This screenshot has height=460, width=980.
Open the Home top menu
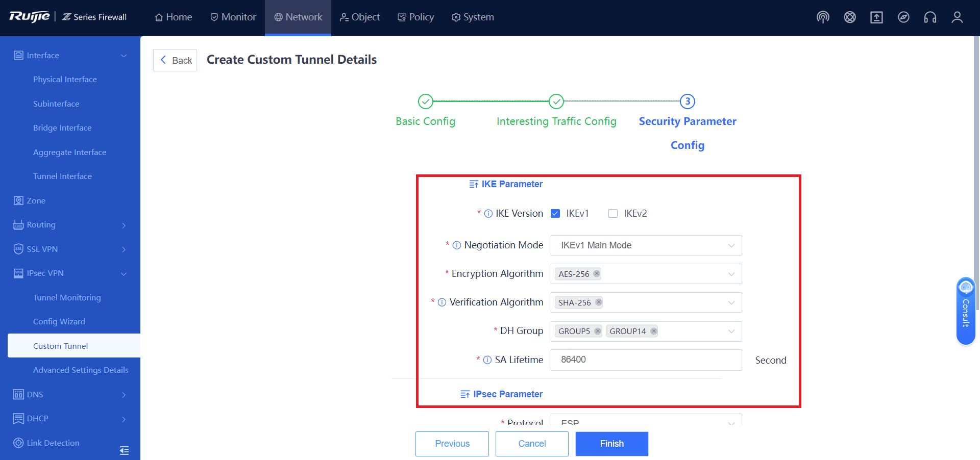[x=174, y=17]
